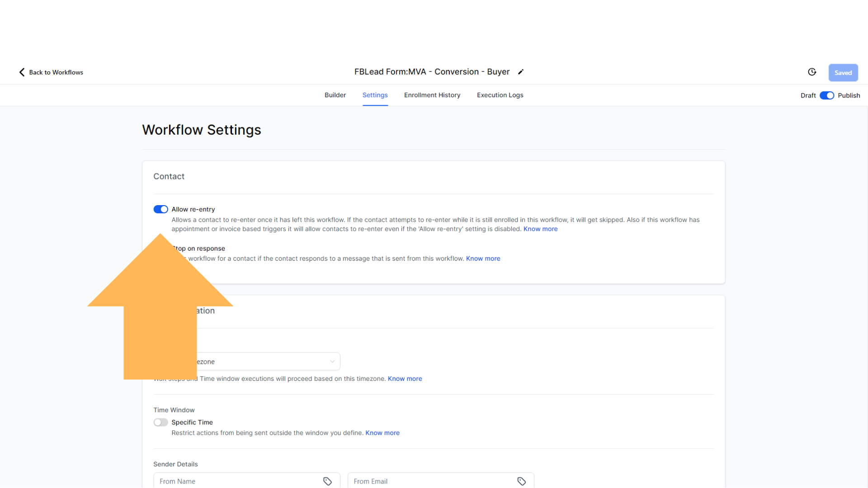
Task: Click the Sender Details heading
Action: pos(175,464)
